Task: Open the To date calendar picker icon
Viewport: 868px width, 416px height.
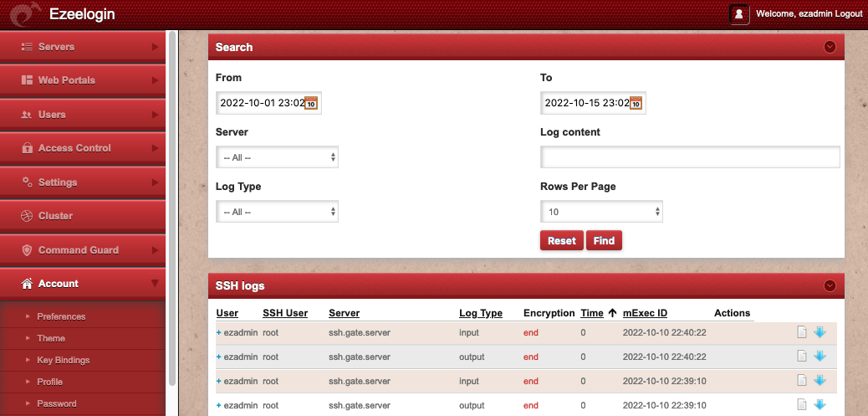Action: coord(636,104)
